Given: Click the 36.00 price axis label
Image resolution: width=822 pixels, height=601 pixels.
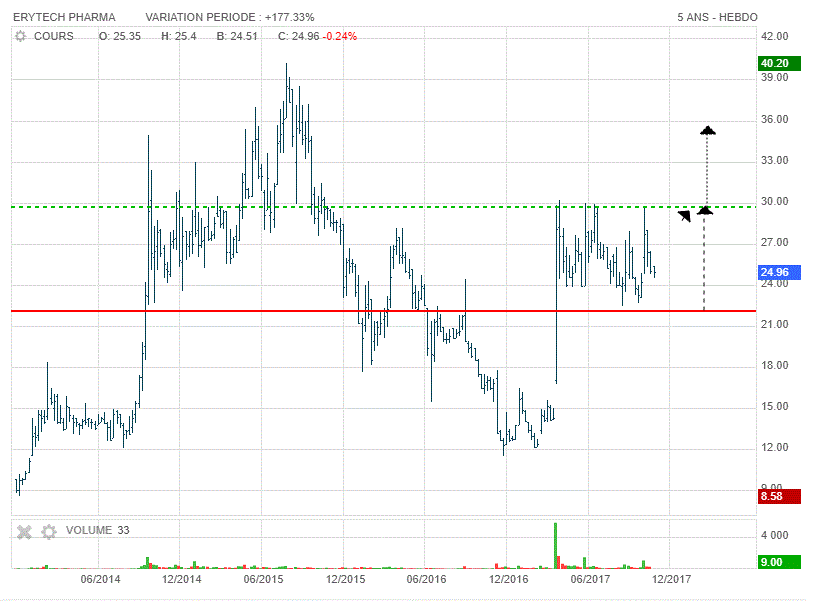Looking at the screenshot, I should click(775, 120).
